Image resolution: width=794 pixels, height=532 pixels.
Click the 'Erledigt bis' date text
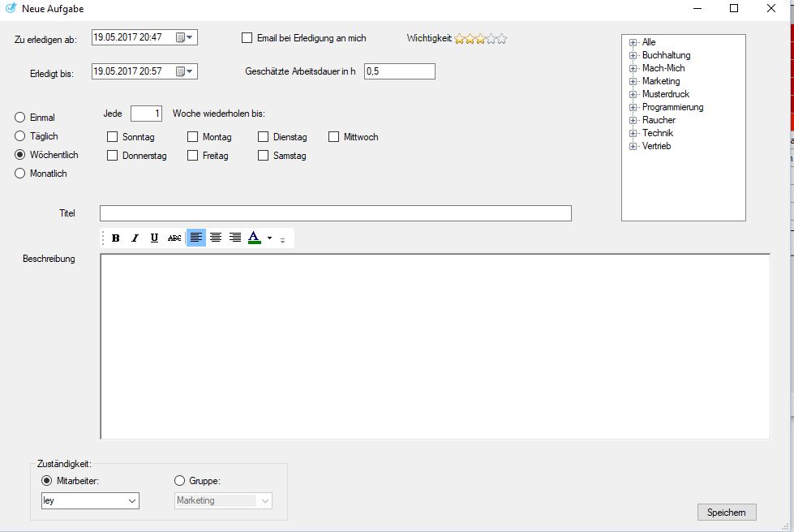pyautogui.click(x=127, y=71)
